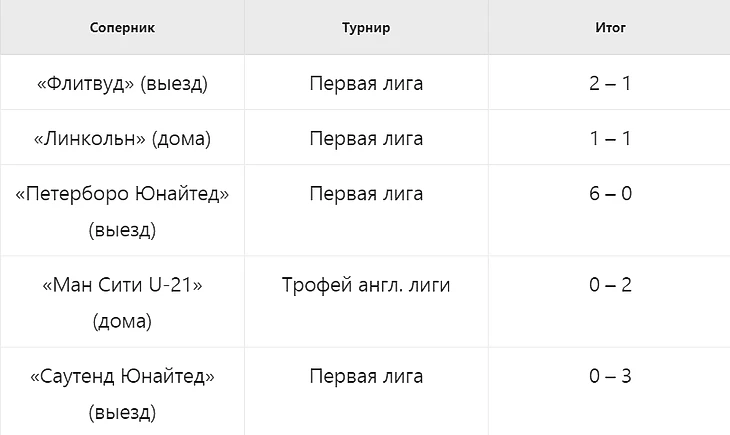Select the «Петерборо Юнайтед» opponent cell
730x435 pixels.
pyautogui.click(x=122, y=211)
